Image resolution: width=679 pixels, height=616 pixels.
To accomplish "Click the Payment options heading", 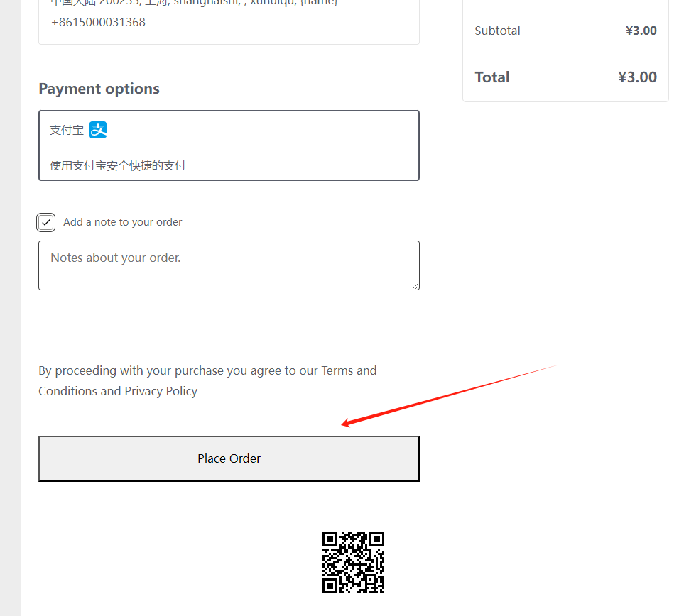I will coord(99,89).
